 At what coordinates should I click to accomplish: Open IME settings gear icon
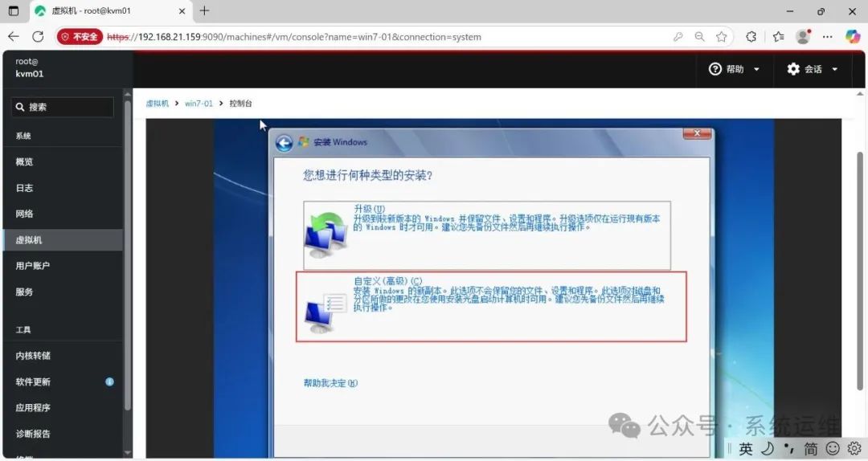click(x=854, y=448)
